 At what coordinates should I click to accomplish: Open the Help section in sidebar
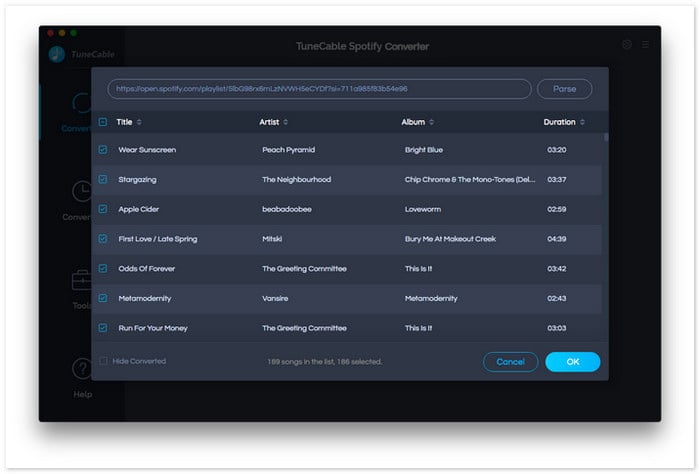tap(83, 377)
